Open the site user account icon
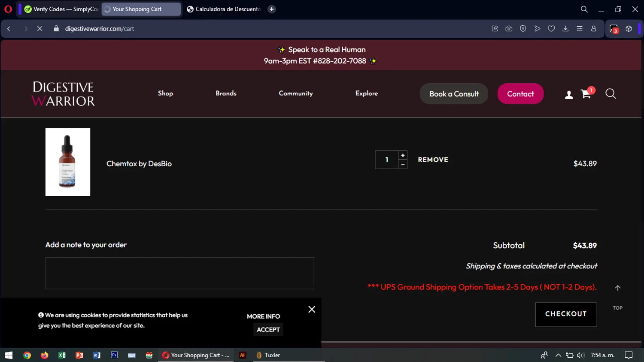This screenshot has height=362, width=644. click(569, 94)
